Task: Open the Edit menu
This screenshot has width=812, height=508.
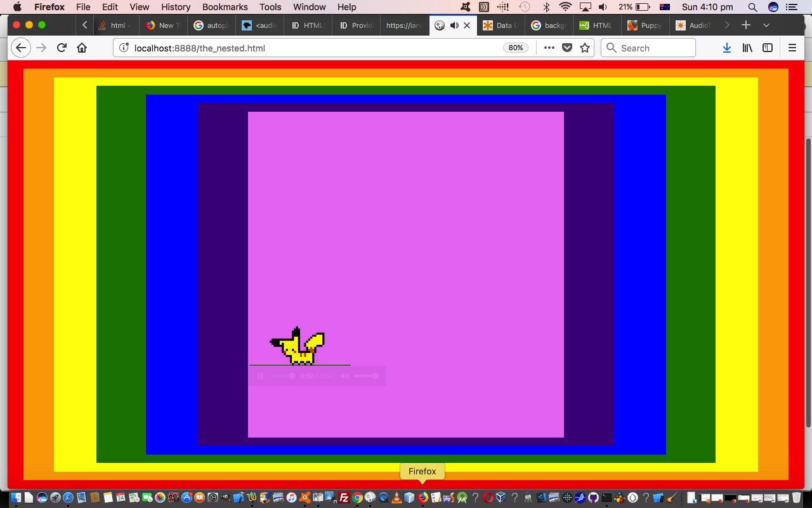Action: click(110, 7)
